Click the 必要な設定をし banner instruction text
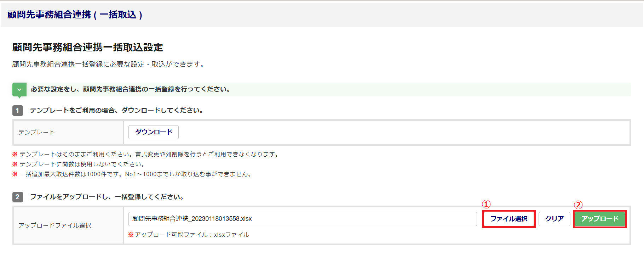The height and width of the screenshot is (274, 644). tap(131, 89)
